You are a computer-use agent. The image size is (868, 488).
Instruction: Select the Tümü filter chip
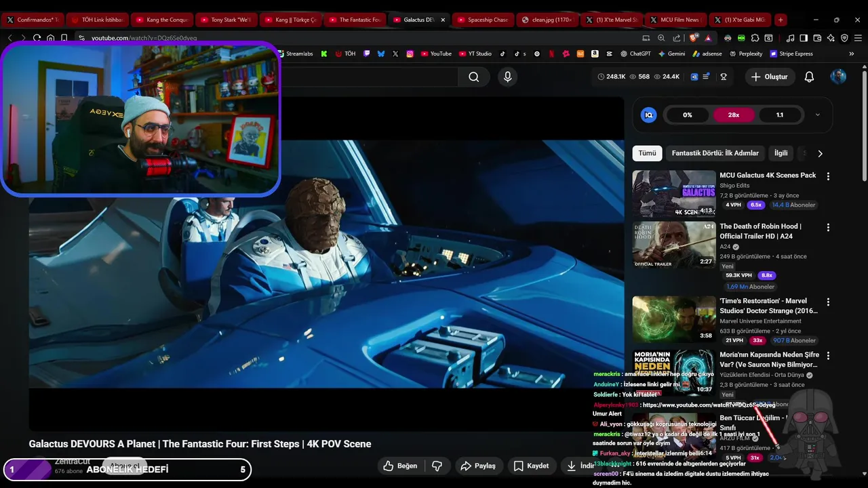pyautogui.click(x=647, y=153)
